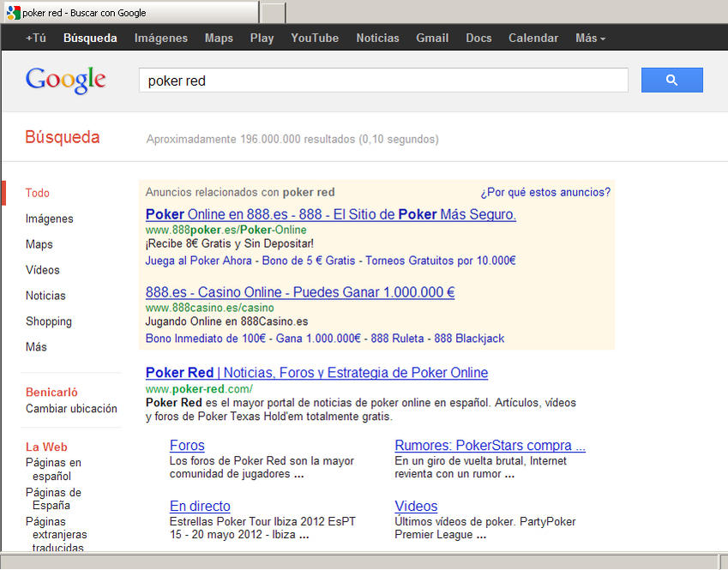Image resolution: width=728 pixels, height=570 pixels.
Task: Filter results by Maps in sidebar
Action: (x=39, y=244)
